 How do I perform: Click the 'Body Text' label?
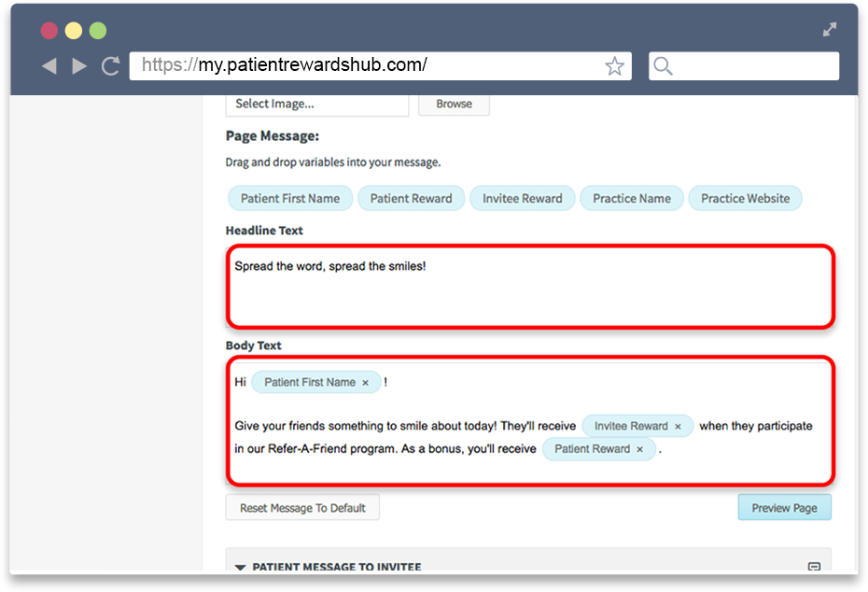[x=254, y=345]
